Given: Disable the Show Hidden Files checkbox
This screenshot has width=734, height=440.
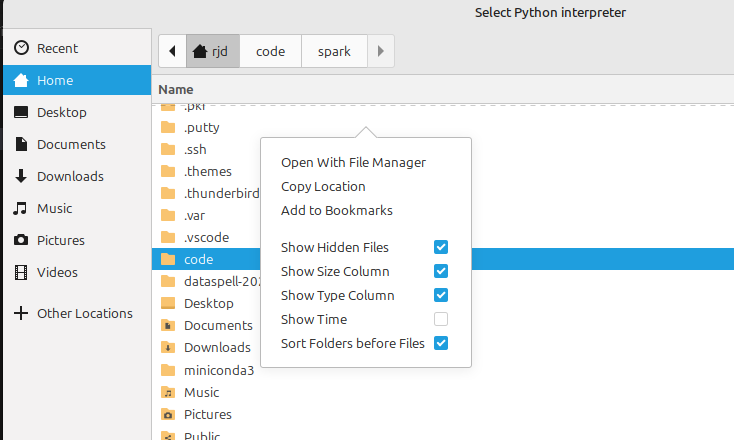Looking at the screenshot, I should click(x=440, y=247).
